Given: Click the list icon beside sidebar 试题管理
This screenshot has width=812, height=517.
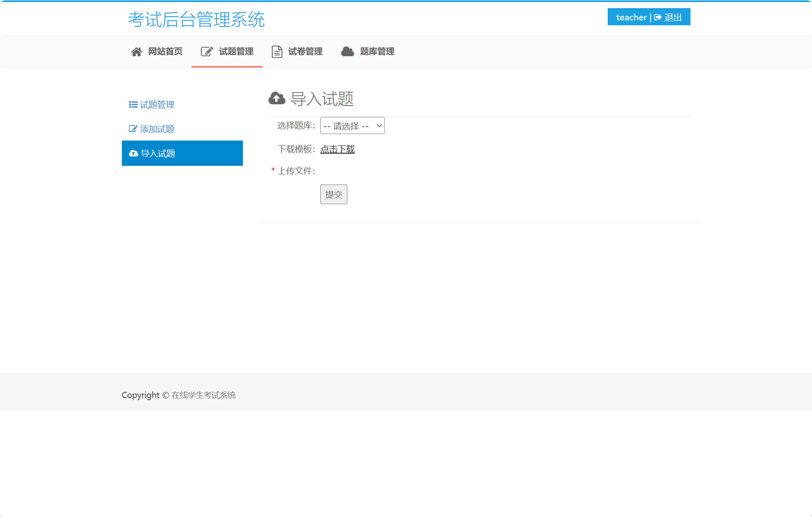Looking at the screenshot, I should coord(132,105).
